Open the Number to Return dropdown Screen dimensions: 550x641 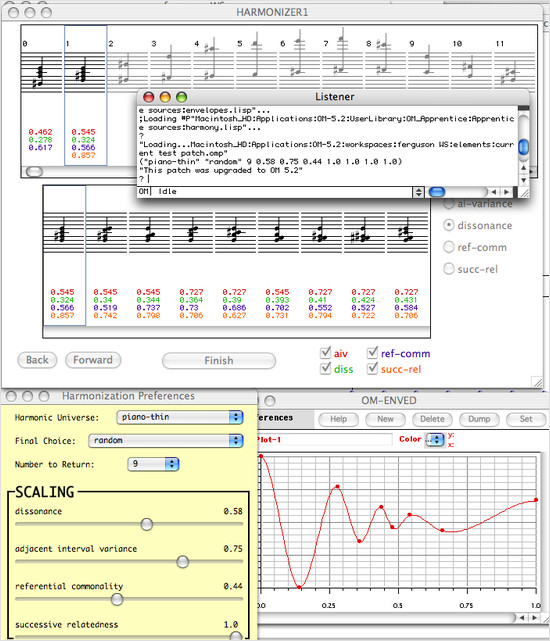coord(153,464)
